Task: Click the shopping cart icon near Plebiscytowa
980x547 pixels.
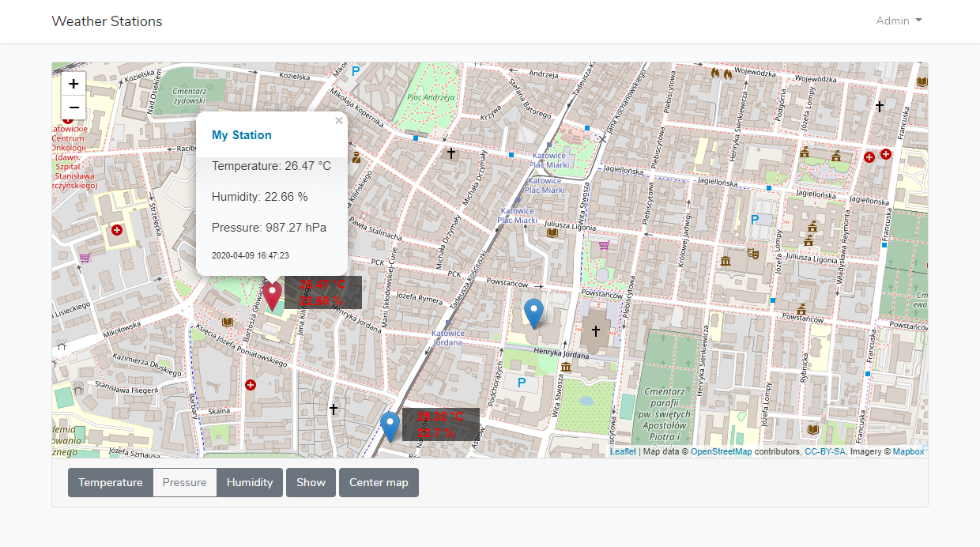Action: click(604, 245)
